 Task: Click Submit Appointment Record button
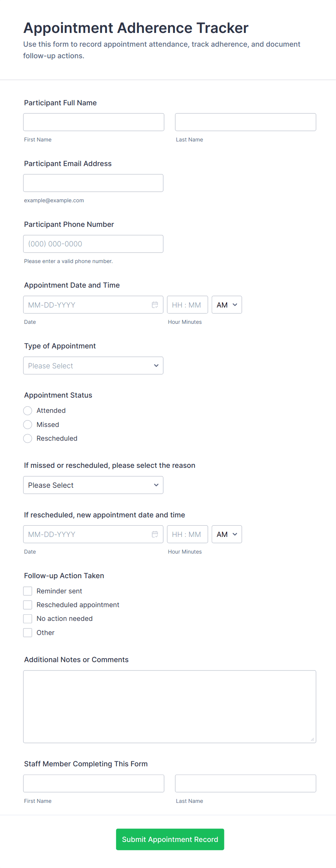click(x=170, y=839)
